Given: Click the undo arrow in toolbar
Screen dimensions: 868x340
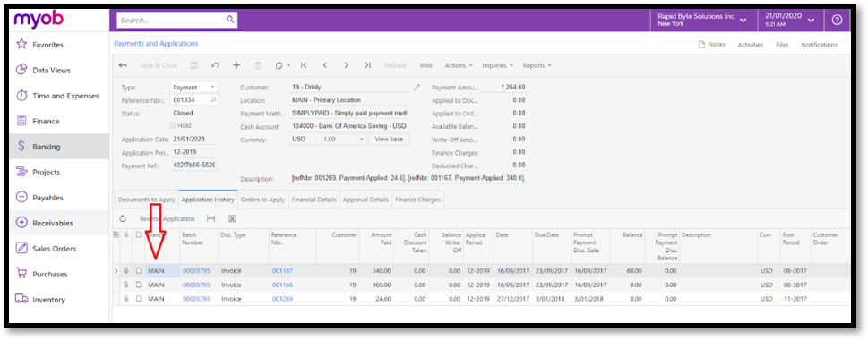Looking at the screenshot, I should click(x=215, y=65).
